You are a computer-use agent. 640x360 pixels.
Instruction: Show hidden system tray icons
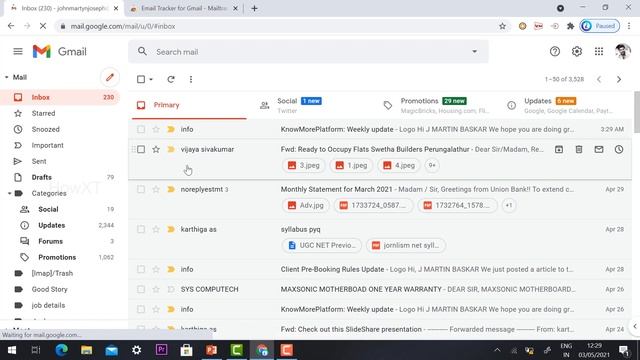(497, 350)
